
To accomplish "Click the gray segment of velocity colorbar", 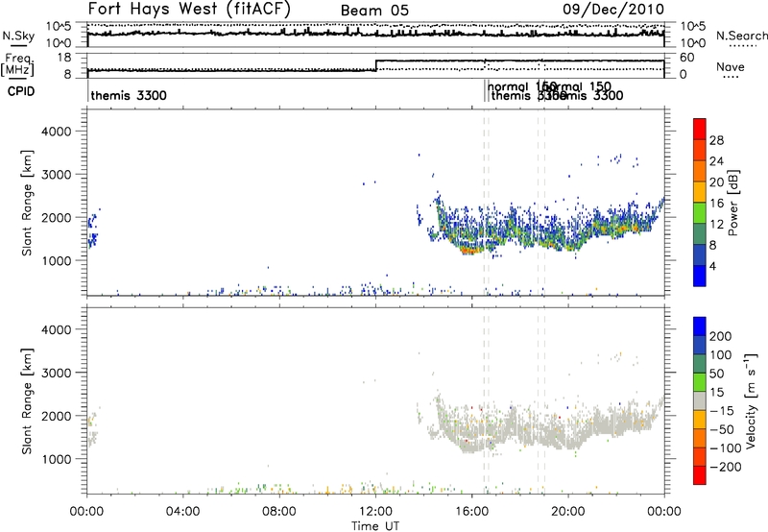I will coord(700,400).
